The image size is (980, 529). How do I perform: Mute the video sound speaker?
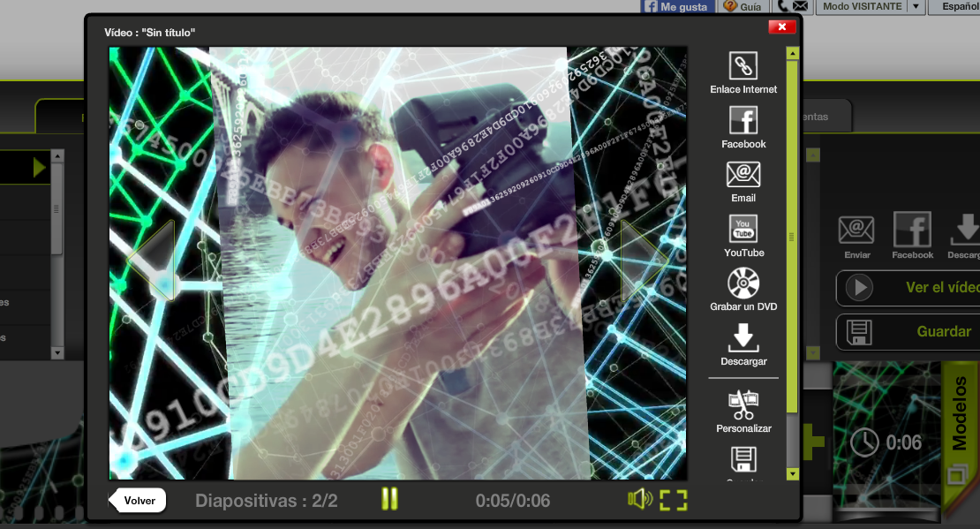[x=640, y=499]
